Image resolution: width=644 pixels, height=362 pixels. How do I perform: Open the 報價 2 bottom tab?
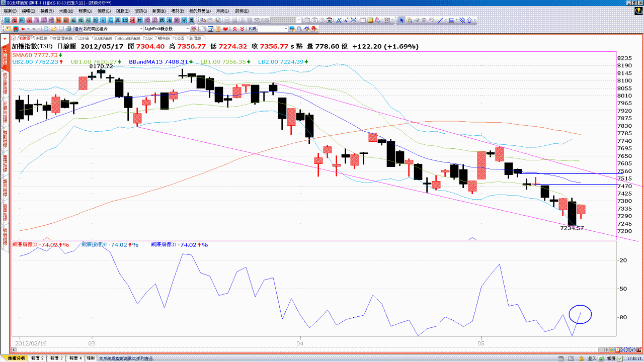[38, 358]
